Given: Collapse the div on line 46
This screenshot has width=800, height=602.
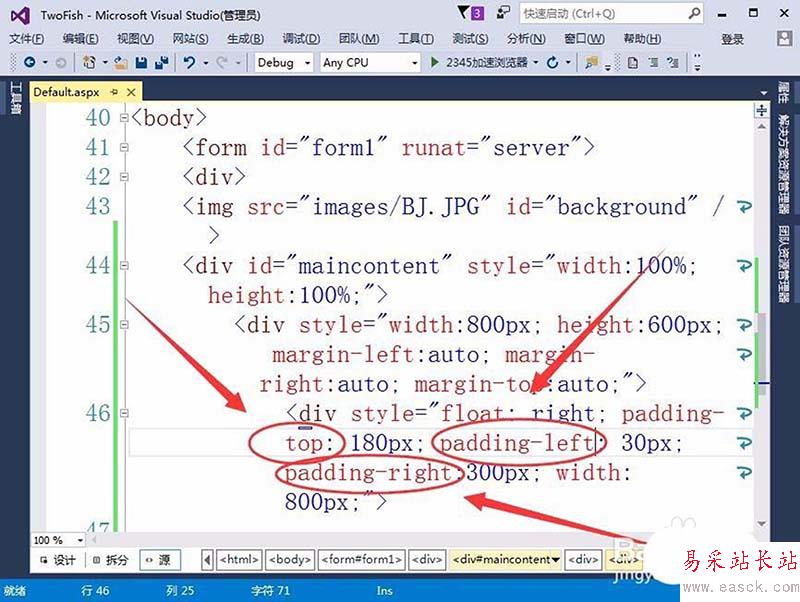Looking at the screenshot, I should click(123, 413).
